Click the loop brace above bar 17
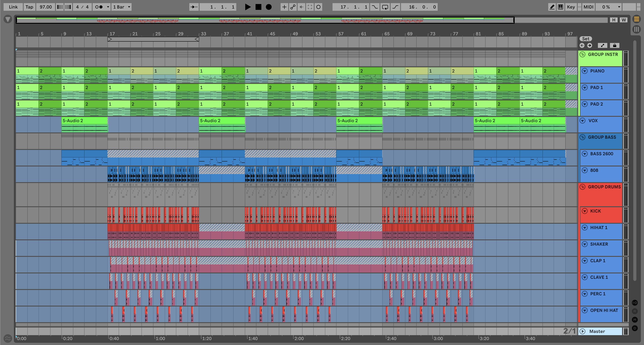 pyautogui.click(x=153, y=39)
